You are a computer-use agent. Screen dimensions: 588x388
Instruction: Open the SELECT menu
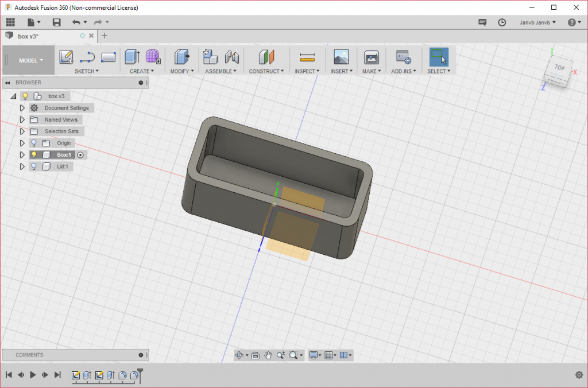pos(439,71)
